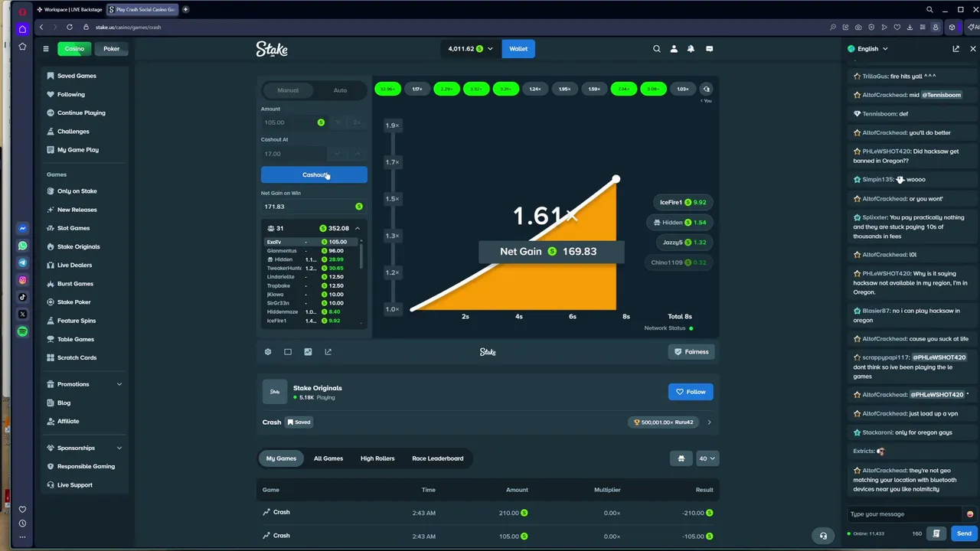Image resolution: width=980 pixels, height=551 pixels.
Task: Open the user profile icon in header
Action: [x=674, y=49]
